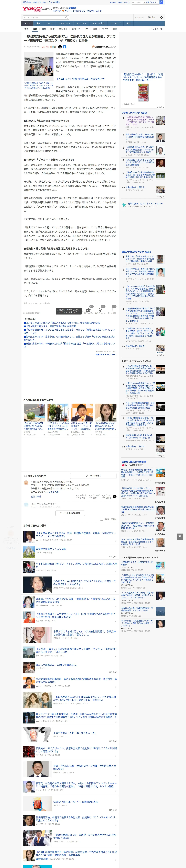The width and height of the screenshot is (186, 868).
Task: Click in the top web search field
Action: coord(137,2)
